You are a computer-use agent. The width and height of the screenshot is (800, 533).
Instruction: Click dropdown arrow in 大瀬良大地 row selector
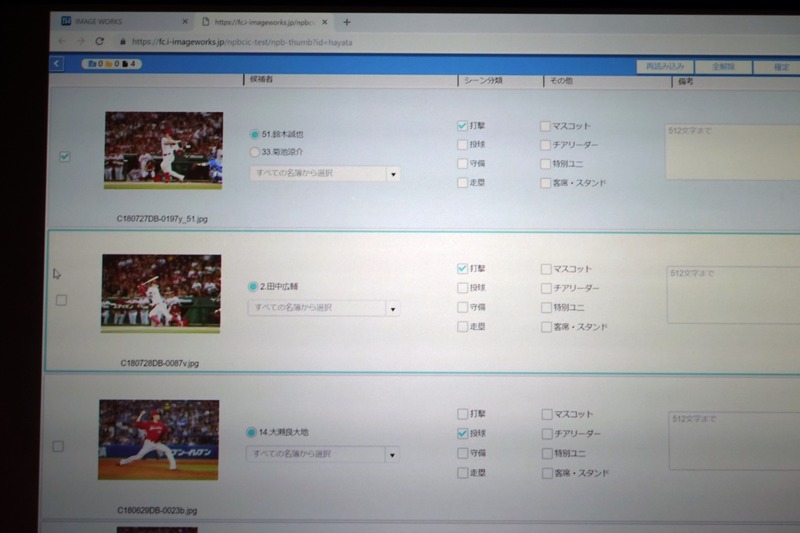coord(392,454)
